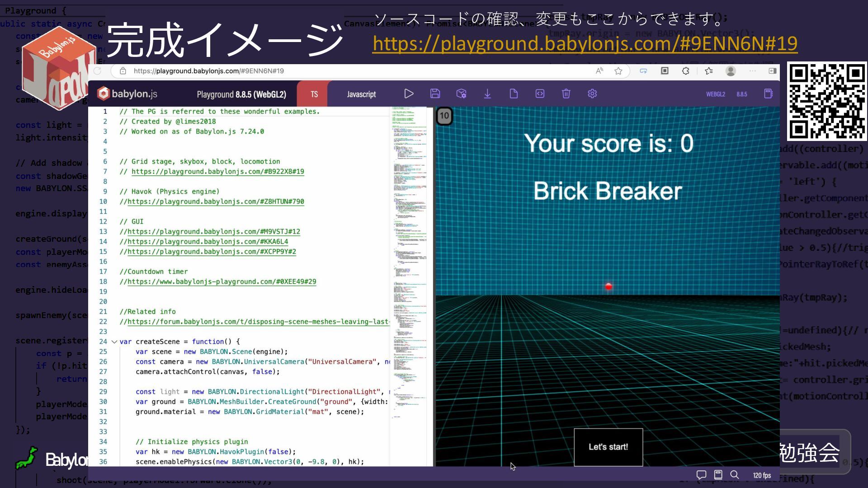Save the playground snippet
The height and width of the screenshot is (488, 868).
click(435, 94)
